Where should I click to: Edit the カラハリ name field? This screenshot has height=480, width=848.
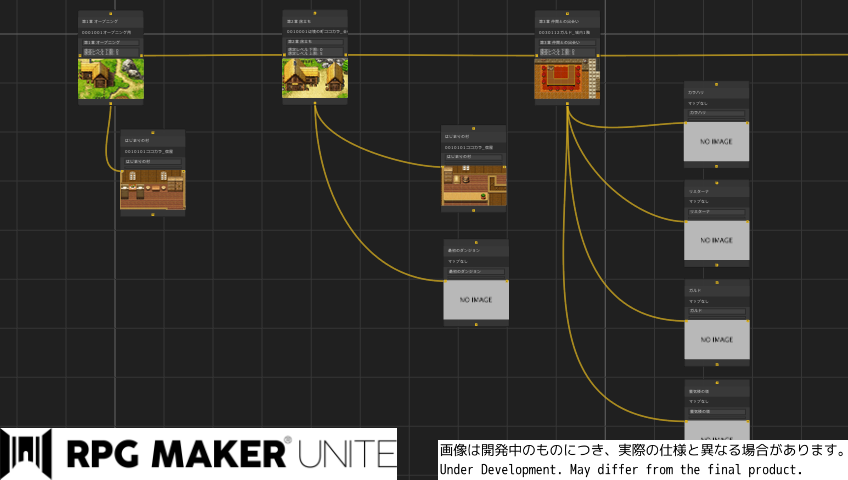(x=716, y=113)
